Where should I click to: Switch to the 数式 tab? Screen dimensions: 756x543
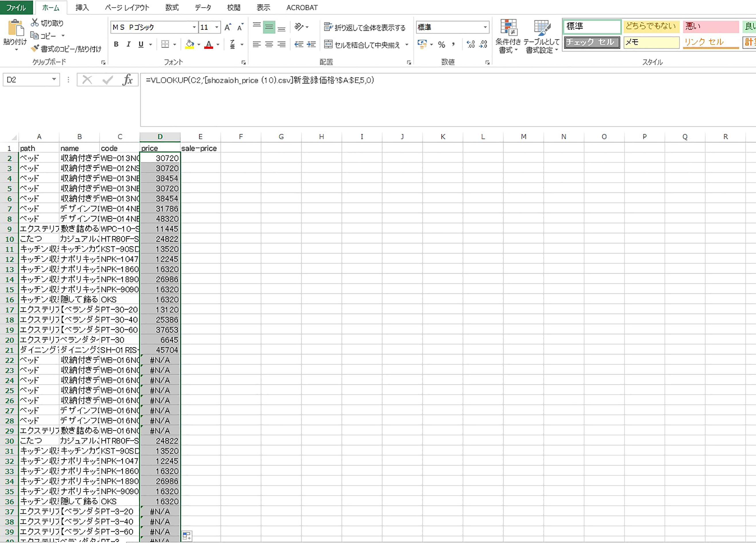(172, 7)
